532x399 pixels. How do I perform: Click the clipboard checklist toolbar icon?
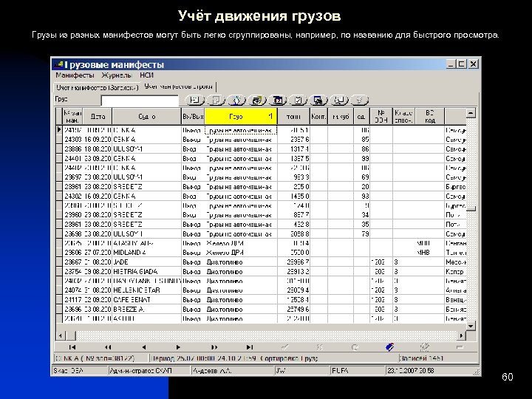(298, 100)
